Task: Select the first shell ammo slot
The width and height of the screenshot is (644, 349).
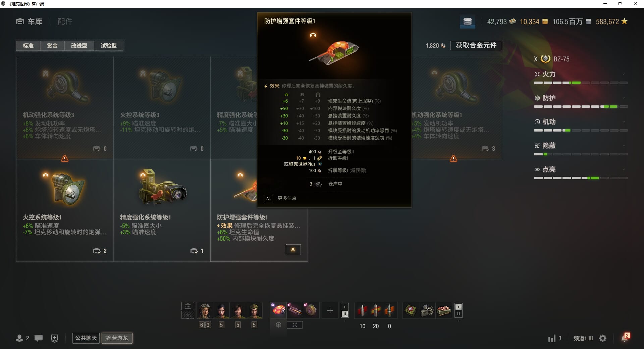Action: click(x=362, y=310)
